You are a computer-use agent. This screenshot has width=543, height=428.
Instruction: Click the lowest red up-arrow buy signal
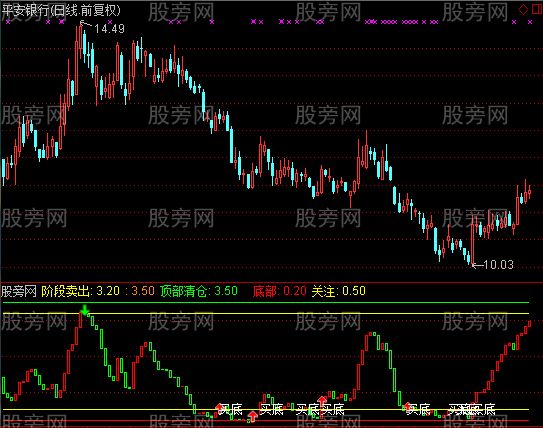click(x=252, y=416)
